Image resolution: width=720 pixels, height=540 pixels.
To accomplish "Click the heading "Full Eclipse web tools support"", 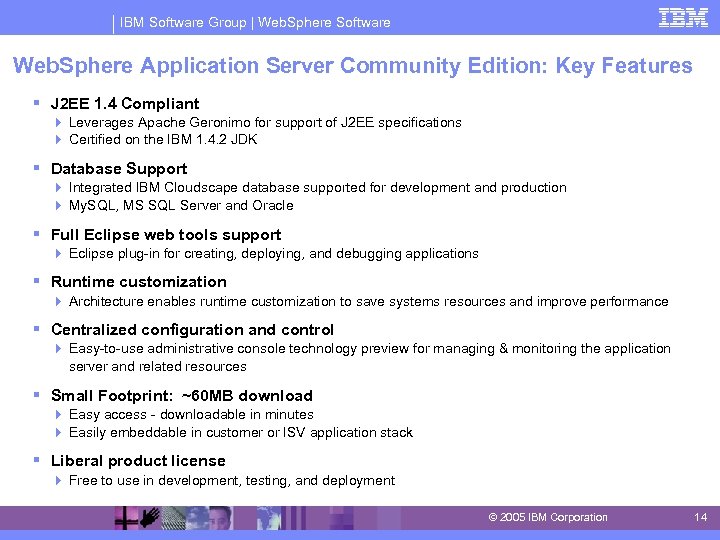I will click(166, 235).
